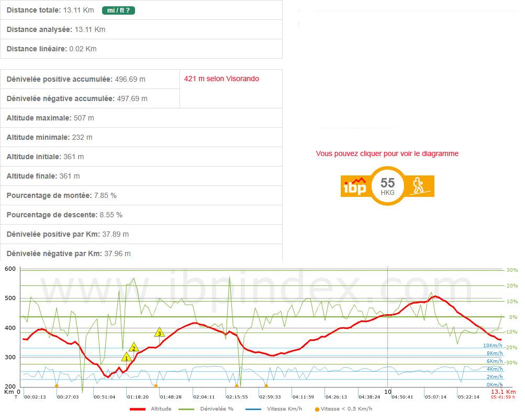This screenshot has width=525, height=420.
Task: Click 'Vous pouvez cliquer pour voir le diagramme' text
Action: point(387,153)
